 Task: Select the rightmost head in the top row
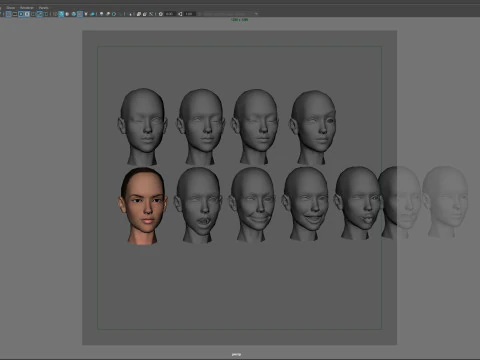[x=313, y=127]
